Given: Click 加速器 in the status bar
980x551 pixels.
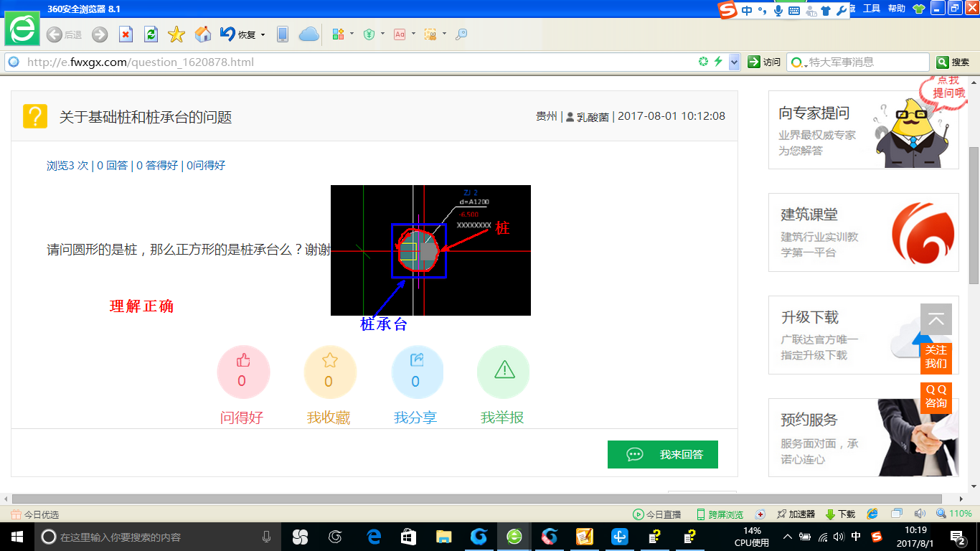Looking at the screenshot, I should (x=796, y=514).
